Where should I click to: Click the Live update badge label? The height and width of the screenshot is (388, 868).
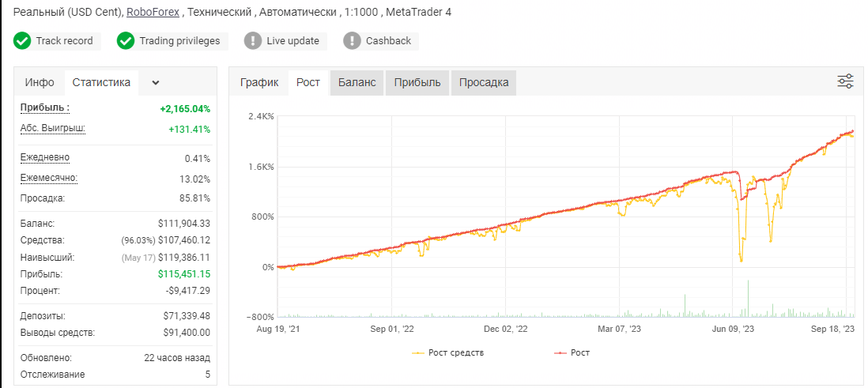pyautogui.click(x=292, y=41)
